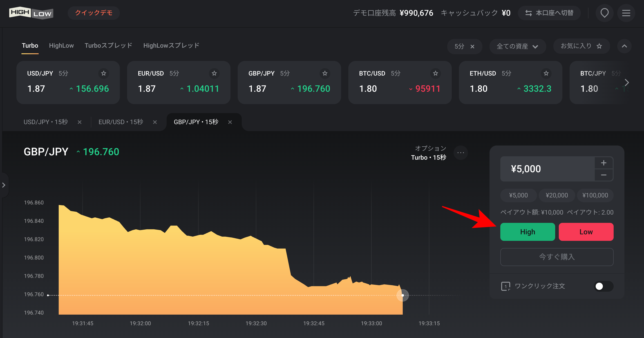Click the 19:33:00 time axis label
The height and width of the screenshot is (338, 644).
[371, 323]
